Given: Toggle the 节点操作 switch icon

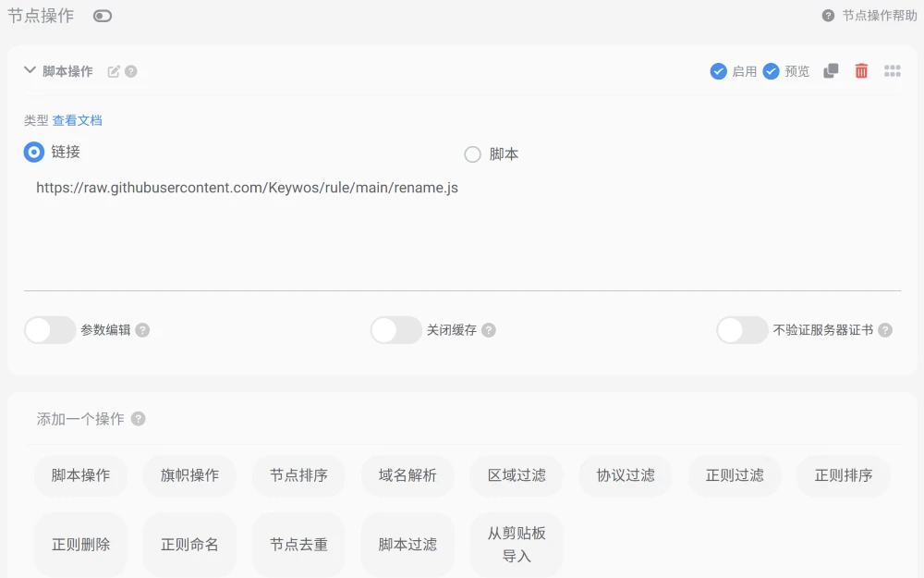Looking at the screenshot, I should click(x=103, y=16).
